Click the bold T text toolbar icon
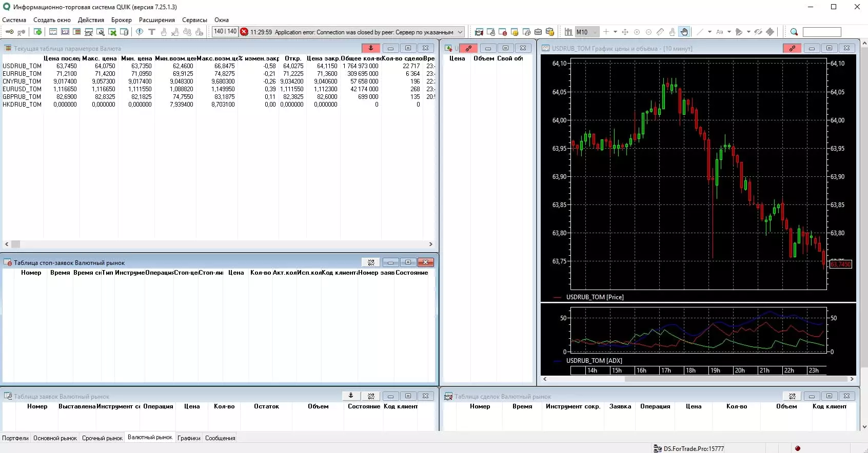 coord(152,32)
